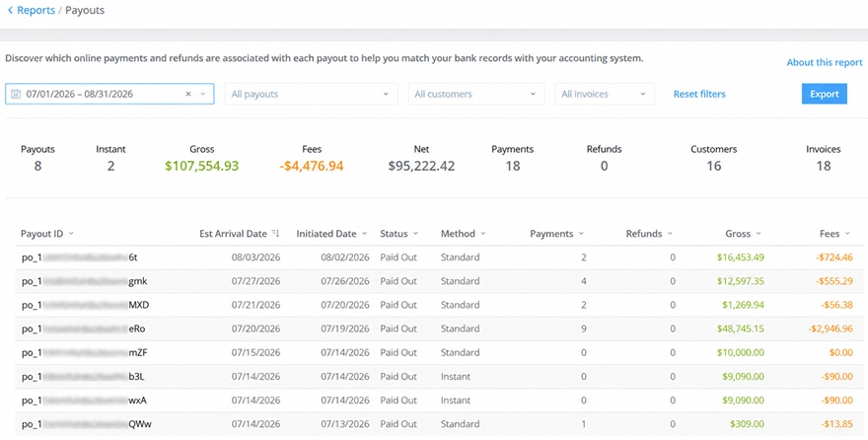Viewport: 868px width, 440px height.
Task: Click the Instant method in the b3L row
Action: 456,376
